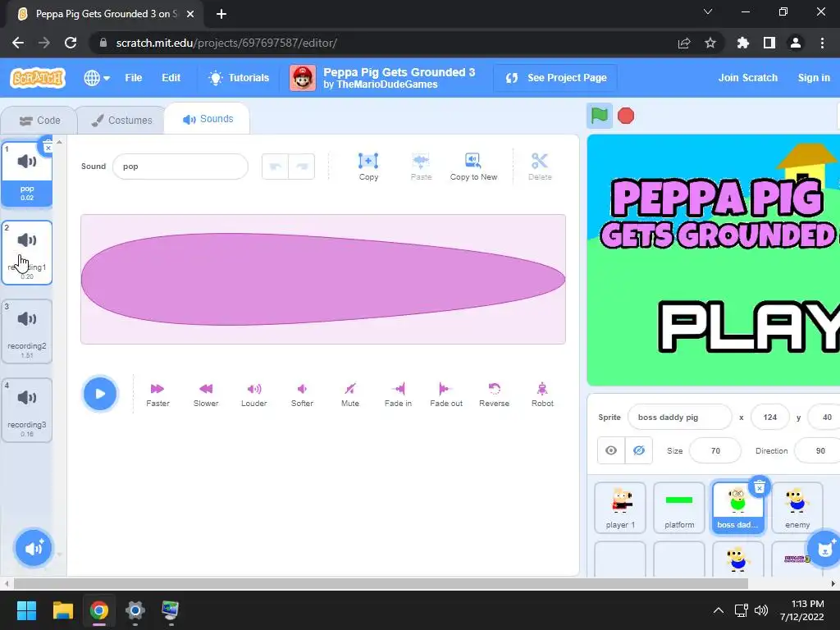Open Windows Start menu

coord(26,610)
